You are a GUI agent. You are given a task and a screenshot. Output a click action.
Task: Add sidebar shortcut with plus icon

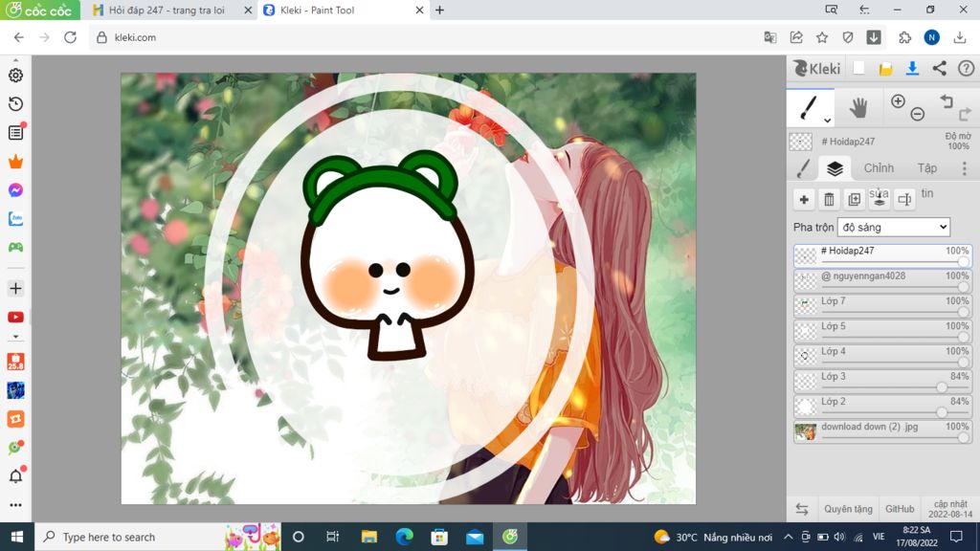click(x=15, y=288)
